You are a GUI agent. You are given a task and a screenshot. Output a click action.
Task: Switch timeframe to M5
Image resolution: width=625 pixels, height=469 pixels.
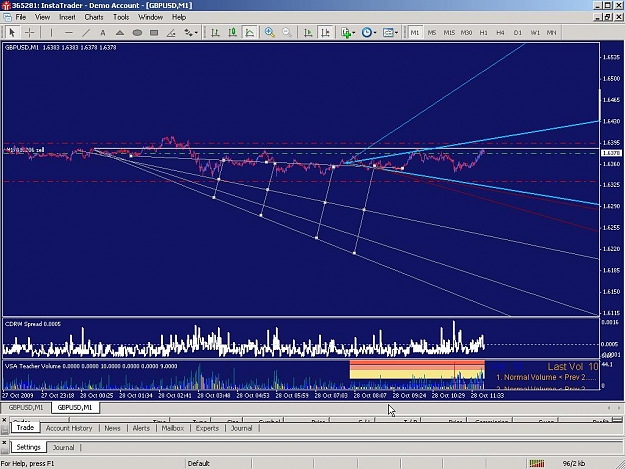coord(432,33)
